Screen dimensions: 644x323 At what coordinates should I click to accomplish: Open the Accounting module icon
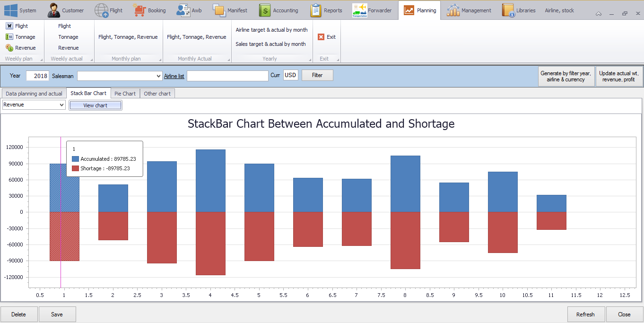point(265,10)
